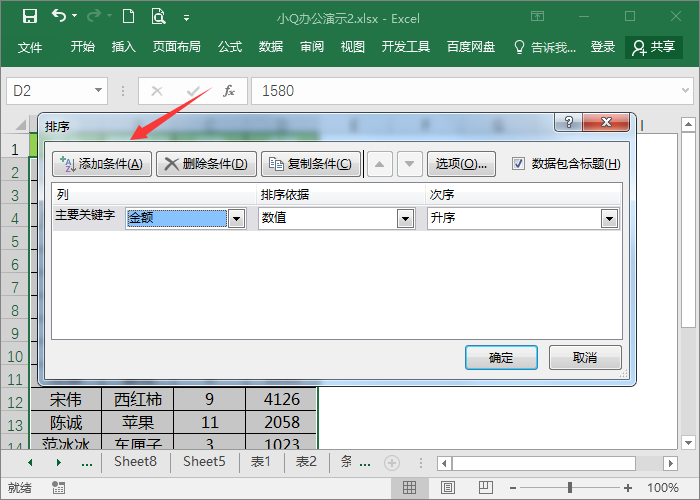Click the 共享 share button
700x500 pixels.
[654, 47]
